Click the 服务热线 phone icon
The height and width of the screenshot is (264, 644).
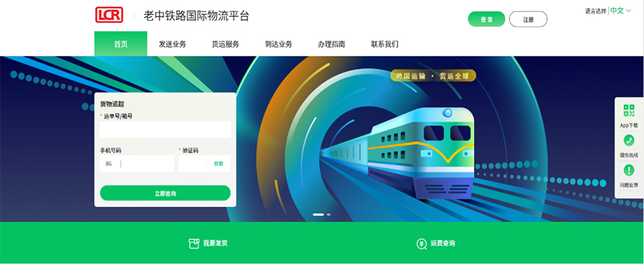pyautogui.click(x=629, y=140)
